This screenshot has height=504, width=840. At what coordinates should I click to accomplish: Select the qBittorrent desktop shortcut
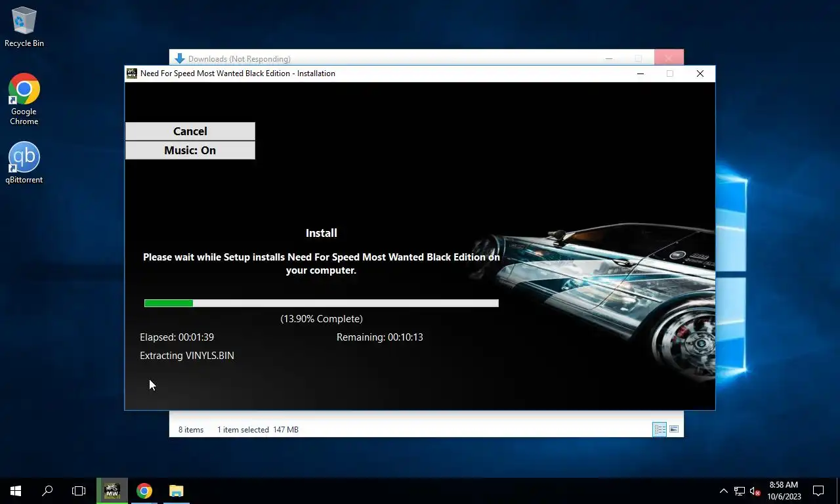(24, 163)
